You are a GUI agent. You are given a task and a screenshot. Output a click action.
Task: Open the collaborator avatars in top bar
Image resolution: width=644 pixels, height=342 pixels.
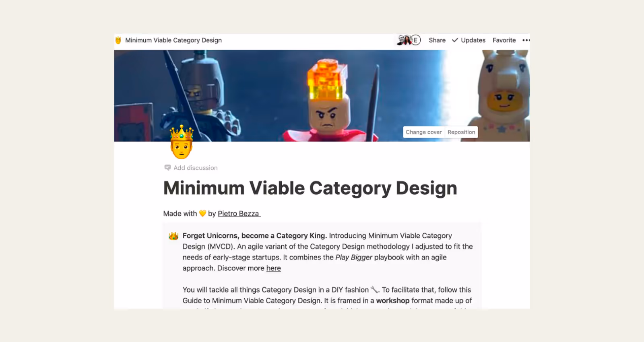click(409, 40)
